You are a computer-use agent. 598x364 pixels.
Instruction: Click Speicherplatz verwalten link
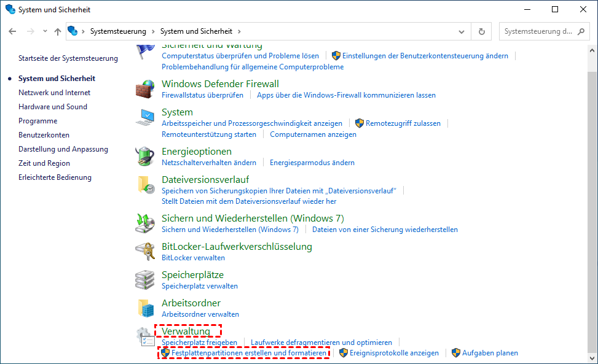click(200, 286)
